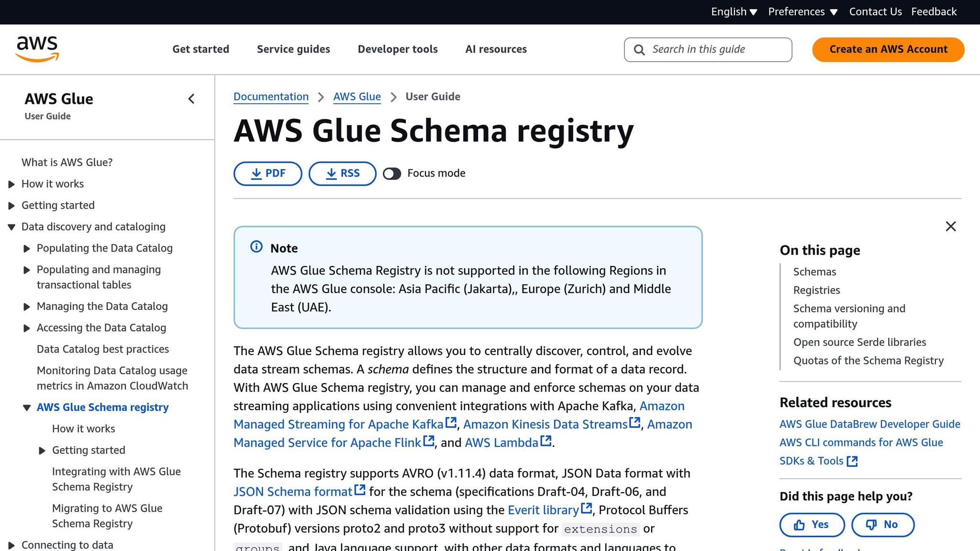Open the Developer tools menu

pos(398,49)
